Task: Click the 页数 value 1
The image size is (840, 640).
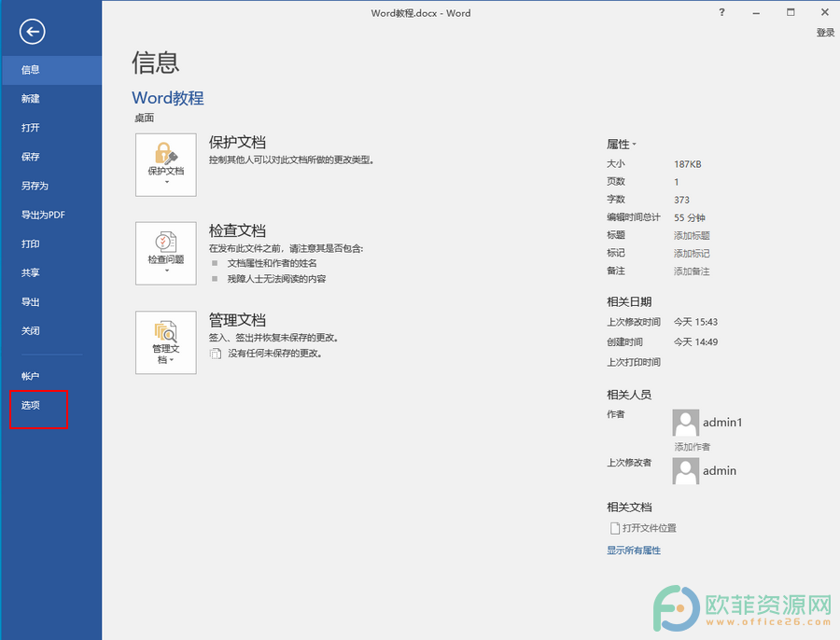Action: [x=676, y=182]
